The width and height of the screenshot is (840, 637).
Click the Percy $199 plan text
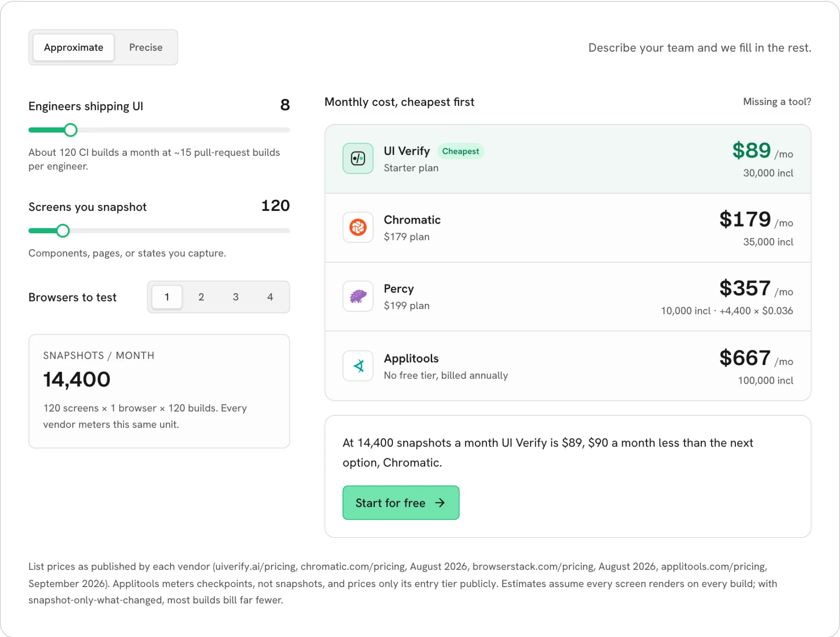(x=406, y=306)
